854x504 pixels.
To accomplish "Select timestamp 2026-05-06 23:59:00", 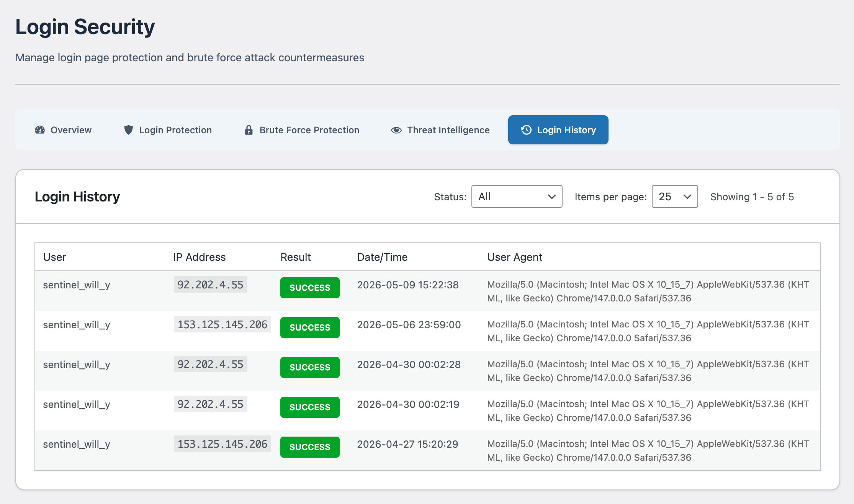I will click(x=409, y=324).
